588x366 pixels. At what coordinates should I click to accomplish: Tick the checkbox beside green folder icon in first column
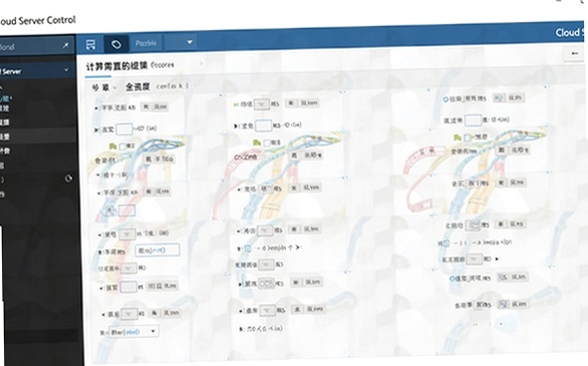pyautogui.click(x=123, y=147)
